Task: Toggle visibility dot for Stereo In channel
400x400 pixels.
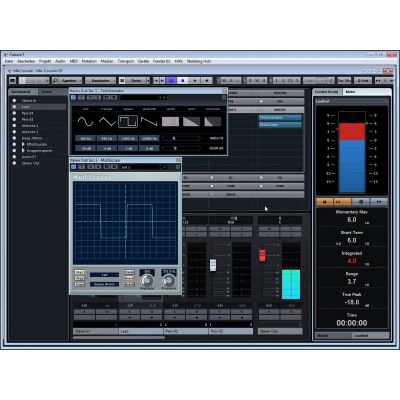Action: [14, 100]
